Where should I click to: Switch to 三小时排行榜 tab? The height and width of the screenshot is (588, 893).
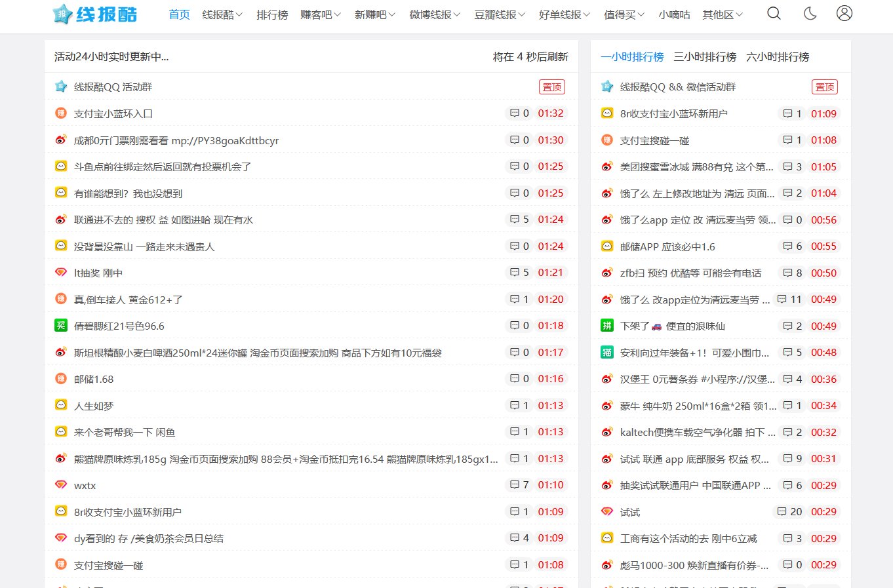[705, 57]
